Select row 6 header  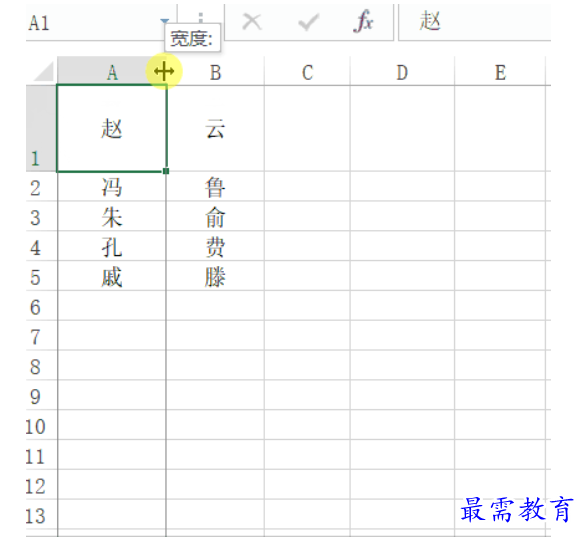coord(41,306)
